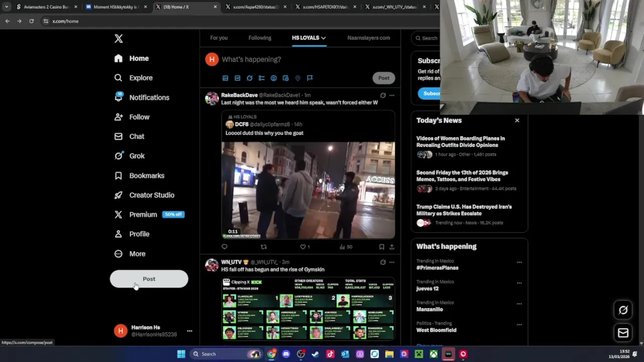This screenshot has height=362, width=644.
Task: Open the Grok icon on WN_UTV's post
Action: tap(383, 262)
